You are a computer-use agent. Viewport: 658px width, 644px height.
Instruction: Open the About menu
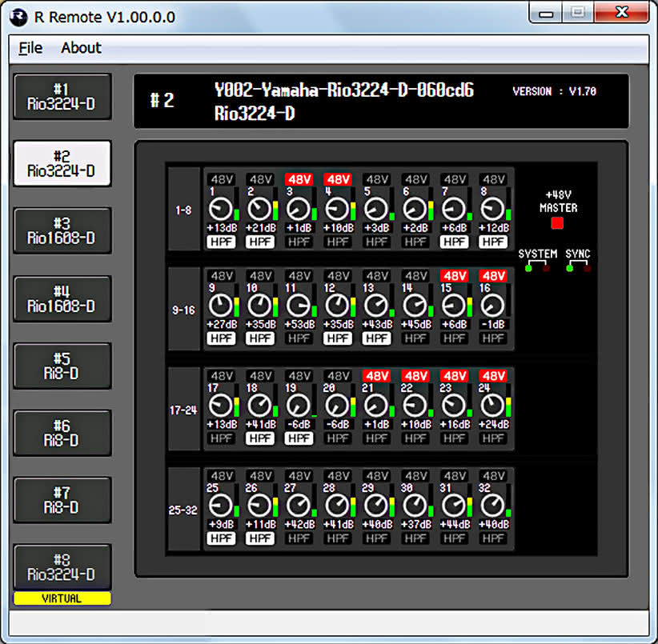click(81, 48)
